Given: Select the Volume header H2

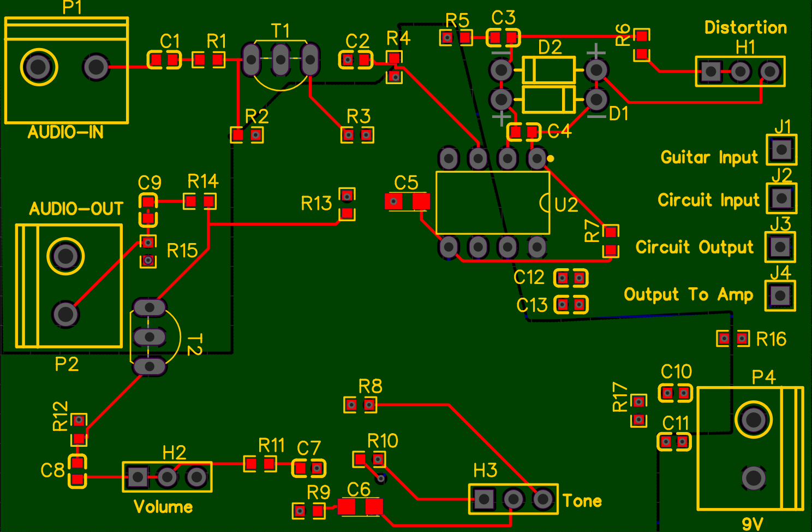Looking at the screenshot, I should pyautogui.click(x=167, y=477).
